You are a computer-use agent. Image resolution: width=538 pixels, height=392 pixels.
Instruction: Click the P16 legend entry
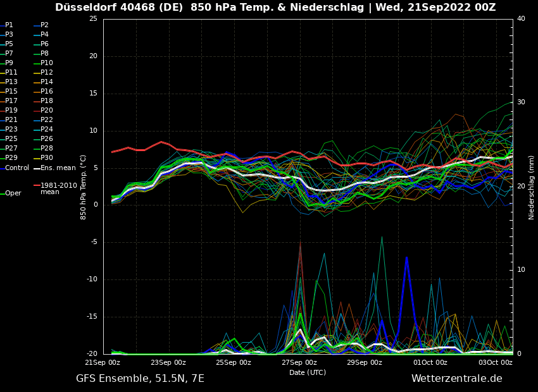tap(47, 92)
